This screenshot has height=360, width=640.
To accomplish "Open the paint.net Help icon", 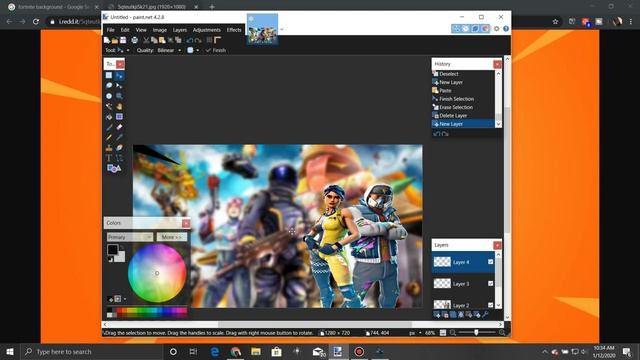I will [x=506, y=29].
